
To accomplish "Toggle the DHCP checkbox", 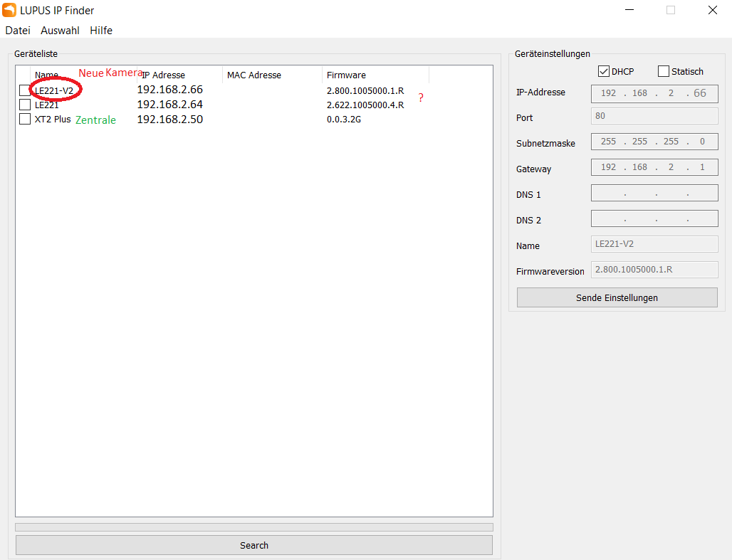I will point(604,71).
